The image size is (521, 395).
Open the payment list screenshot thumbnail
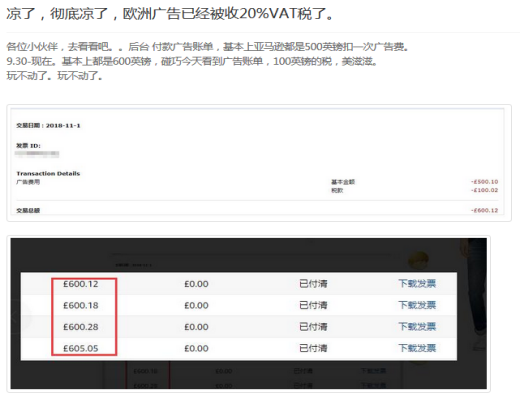(x=248, y=314)
